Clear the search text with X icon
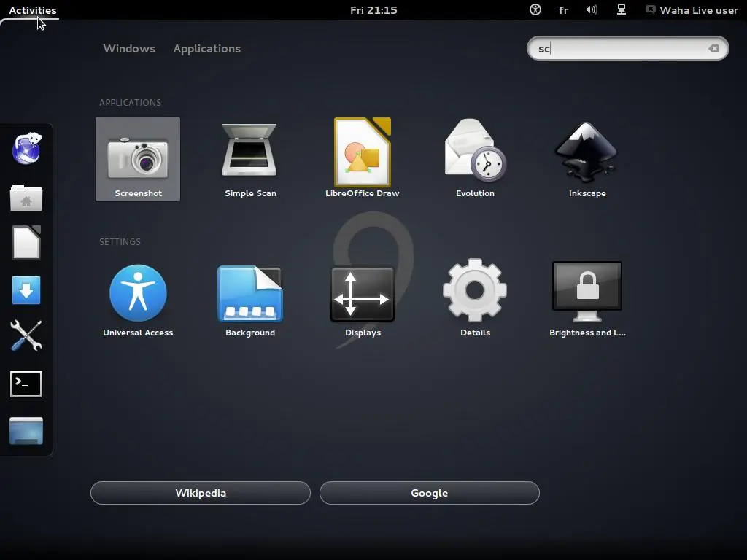This screenshot has height=560, width=747. point(713,49)
